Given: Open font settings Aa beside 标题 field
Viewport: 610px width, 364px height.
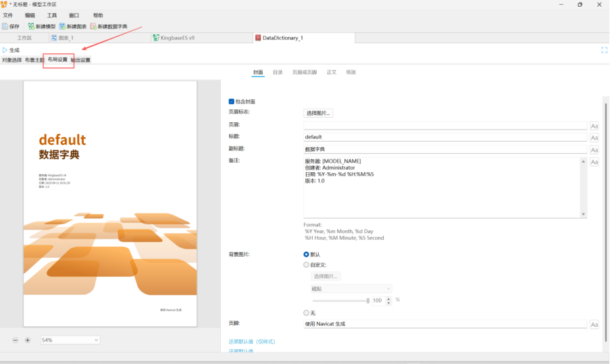Looking at the screenshot, I should click(594, 137).
